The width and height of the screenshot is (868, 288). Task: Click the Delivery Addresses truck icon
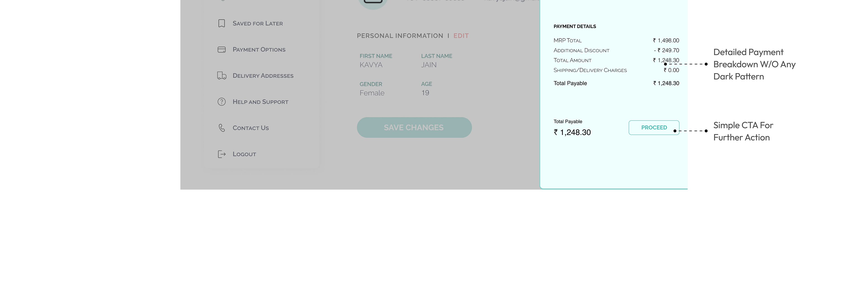point(221,76)
